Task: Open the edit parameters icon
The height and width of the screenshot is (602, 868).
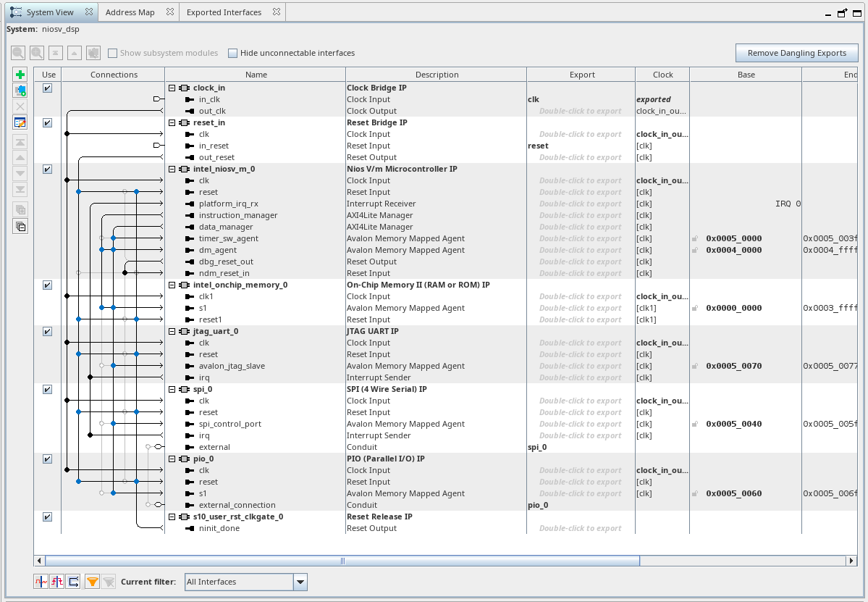Action: click(20, 122)
